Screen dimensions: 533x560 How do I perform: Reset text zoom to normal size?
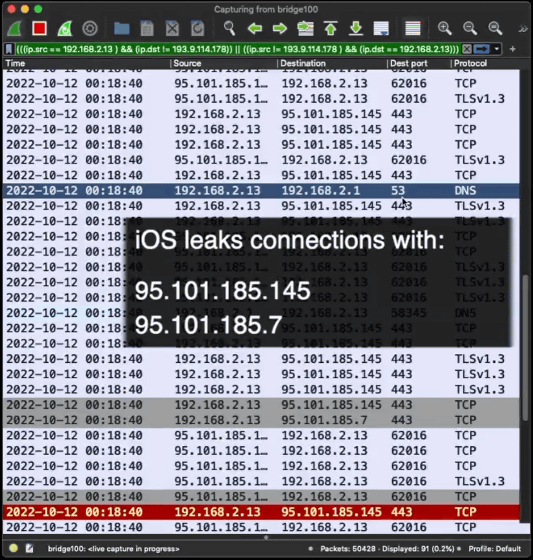point(495,28)
